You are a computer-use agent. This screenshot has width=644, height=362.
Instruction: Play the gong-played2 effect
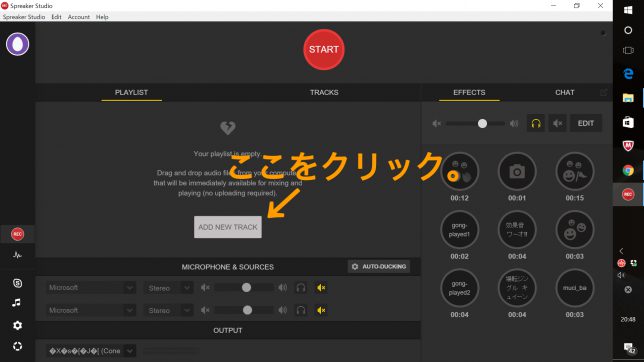pyautogui.click(x=459, y=288)
